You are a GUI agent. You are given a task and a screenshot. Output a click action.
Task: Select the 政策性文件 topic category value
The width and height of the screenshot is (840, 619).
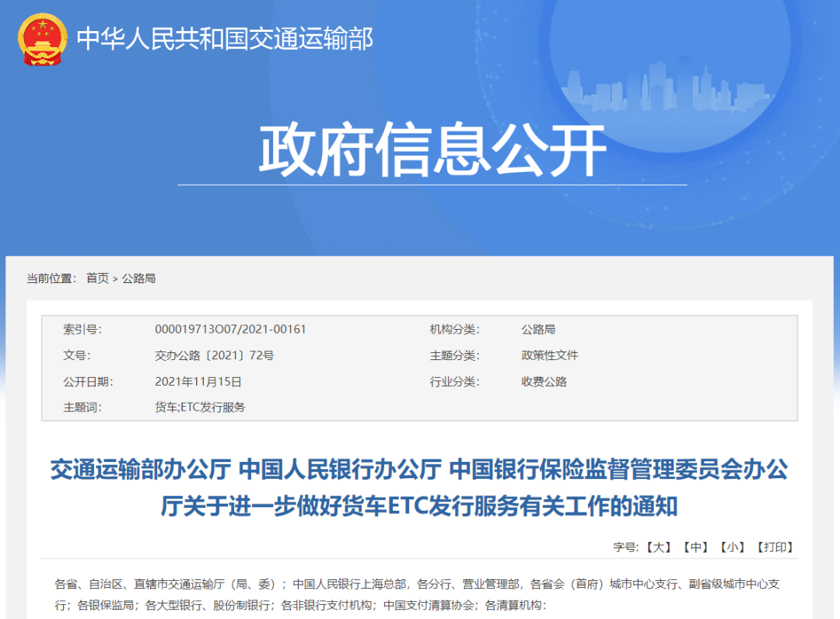[549, 355]
